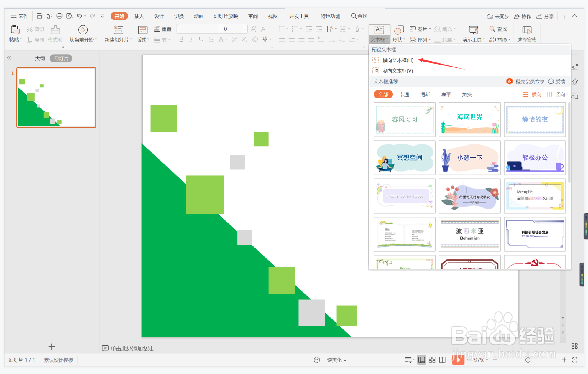
Task: Adjust the zoom slider handle
Action: pos(528,360)
